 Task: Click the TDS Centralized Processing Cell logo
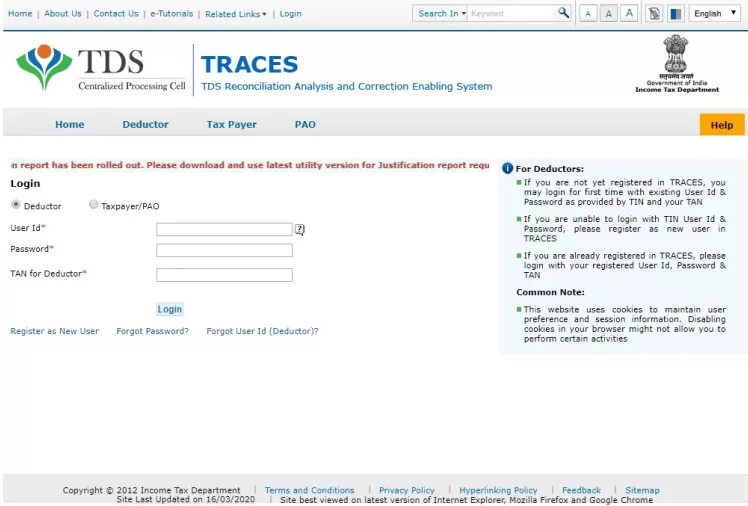click(x=101, y=68)
